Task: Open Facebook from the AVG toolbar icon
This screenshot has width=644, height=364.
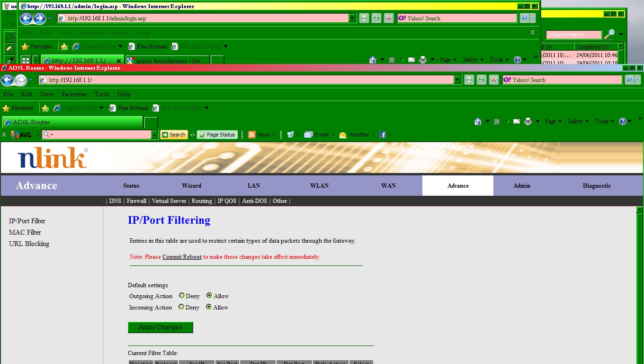Action: tap(383, 135)
